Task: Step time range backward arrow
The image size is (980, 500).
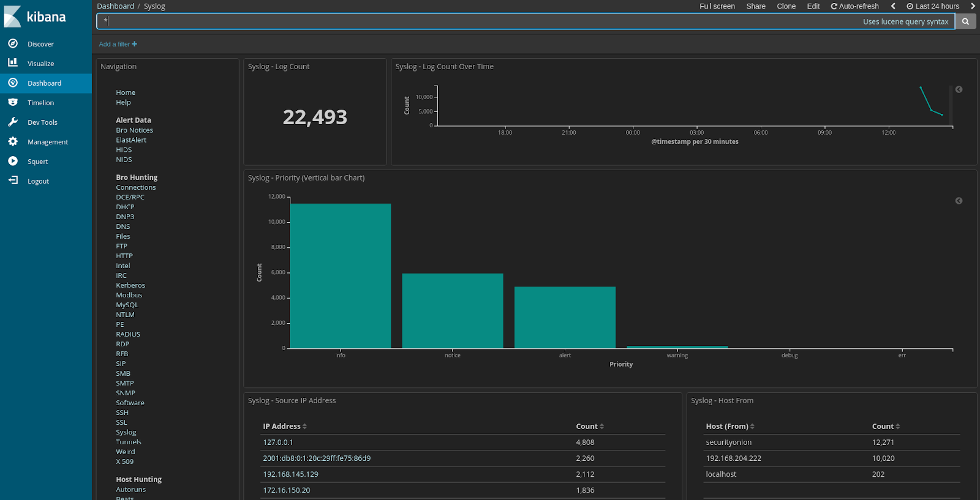Action: tap(893, 6)
